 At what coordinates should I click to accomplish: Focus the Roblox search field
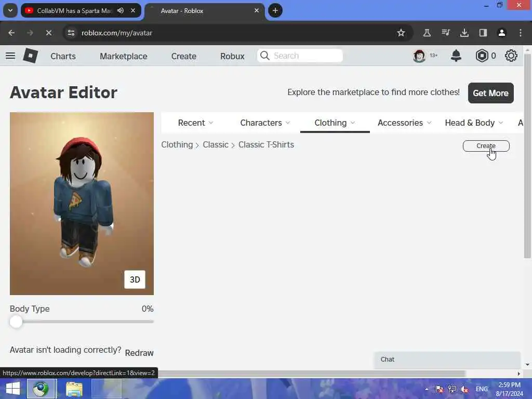click(300, 56)
